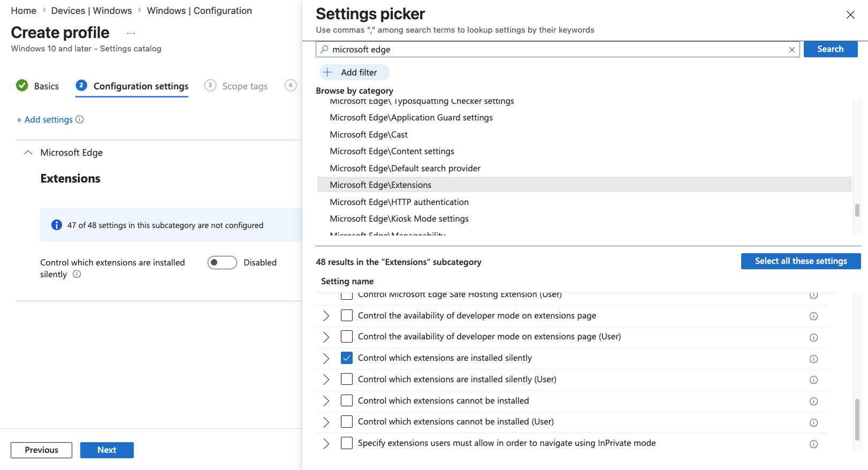Check Control which extensions cannot be installed
Viewport: 868px width, 470px height.
point(347,400)
